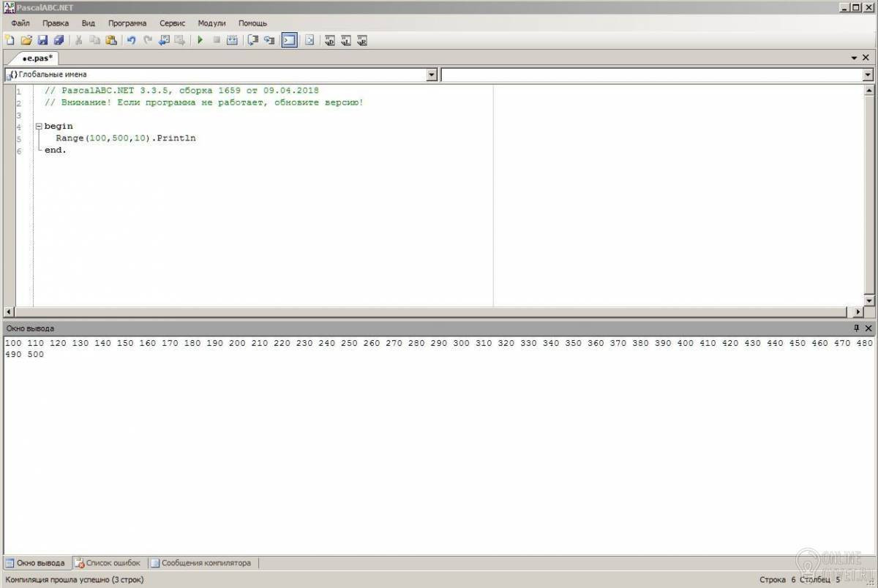Switch to Сообщения компилятора tab
The width and height of the screenshot is (878, 588).
(201, 563)
